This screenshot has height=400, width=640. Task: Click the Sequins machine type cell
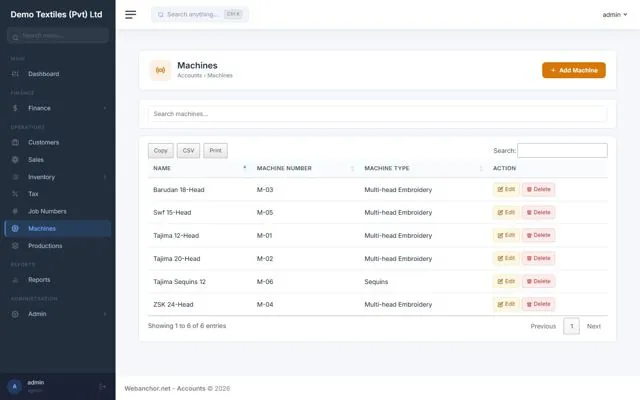(376, 282)
